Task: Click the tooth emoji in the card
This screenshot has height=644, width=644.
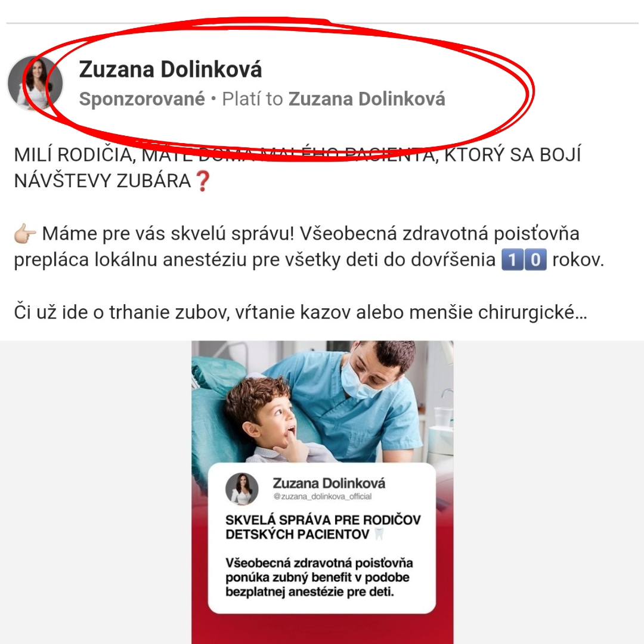Action: (379, 534)
